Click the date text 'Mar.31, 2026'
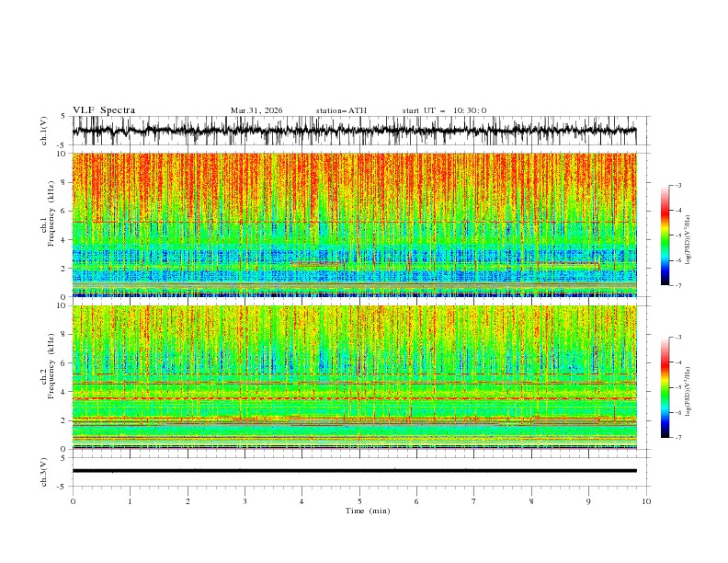The height and width of the screenshot is (563, 728). click(x=256, y=110)
